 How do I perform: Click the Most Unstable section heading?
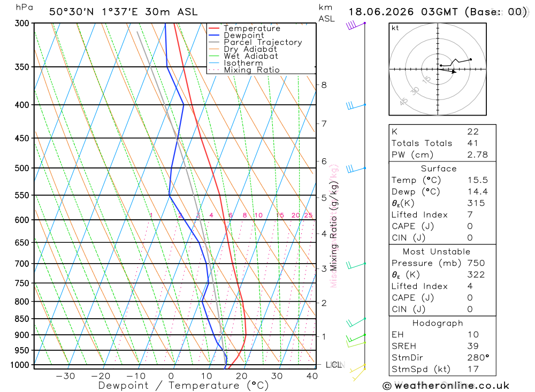(x=437, y=252)
